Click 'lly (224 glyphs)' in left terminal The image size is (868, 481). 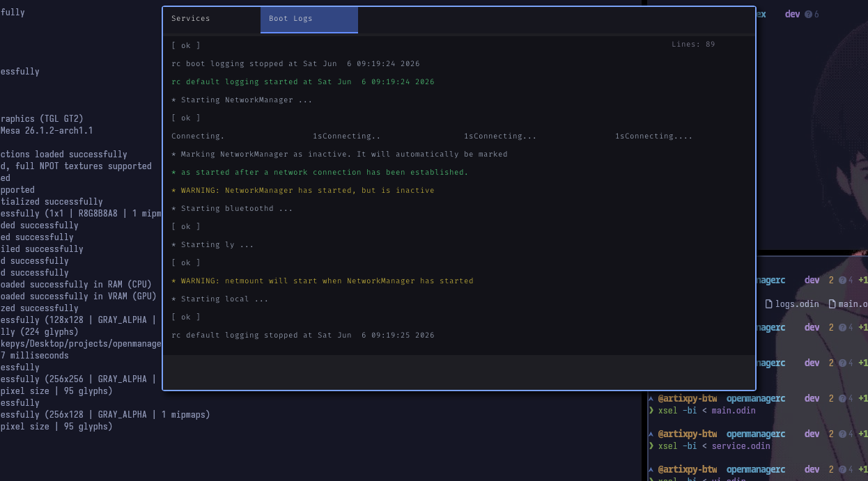click(x=39, y=332)
